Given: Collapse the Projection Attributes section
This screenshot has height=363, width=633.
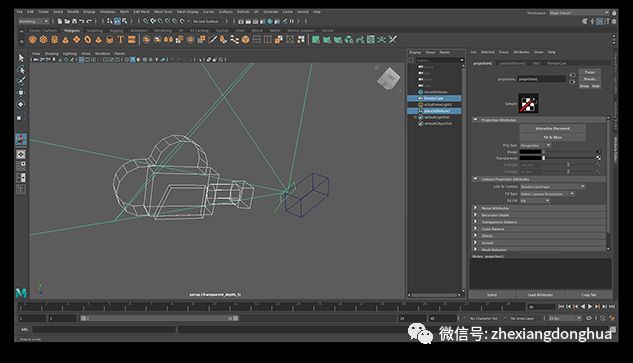Looking at the screenshot, I should [x=476, y=120].
